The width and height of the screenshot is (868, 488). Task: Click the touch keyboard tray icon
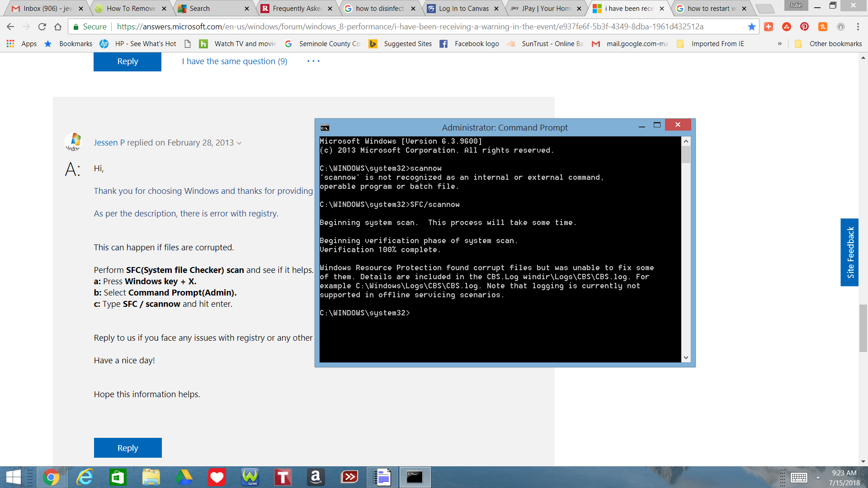[799, 478]
